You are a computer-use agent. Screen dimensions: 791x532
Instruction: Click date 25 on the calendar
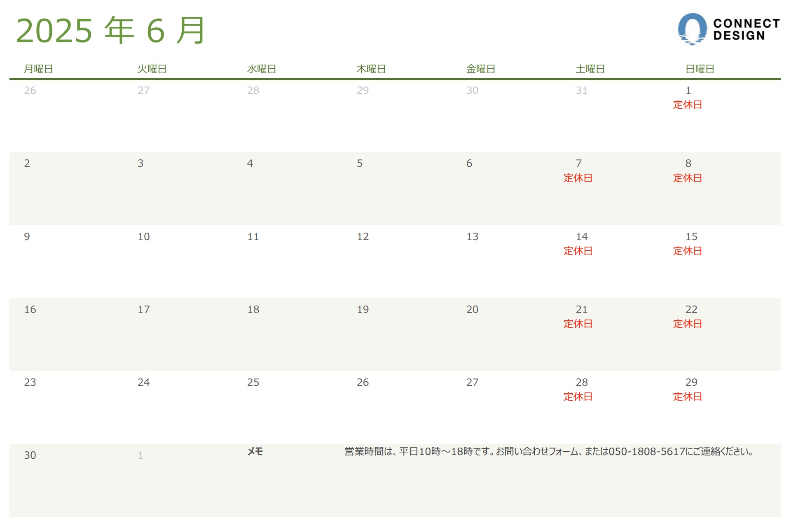[253, 382]
